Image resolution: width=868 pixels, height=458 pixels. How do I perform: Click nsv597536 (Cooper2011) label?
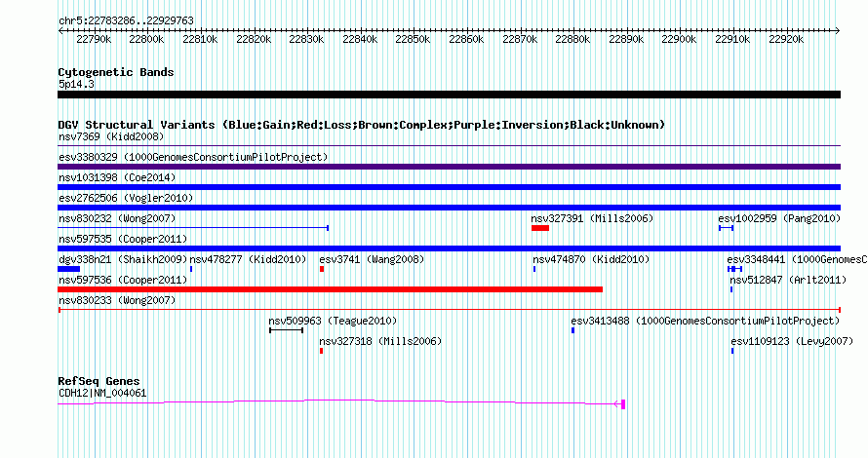(x=123, y=280)
